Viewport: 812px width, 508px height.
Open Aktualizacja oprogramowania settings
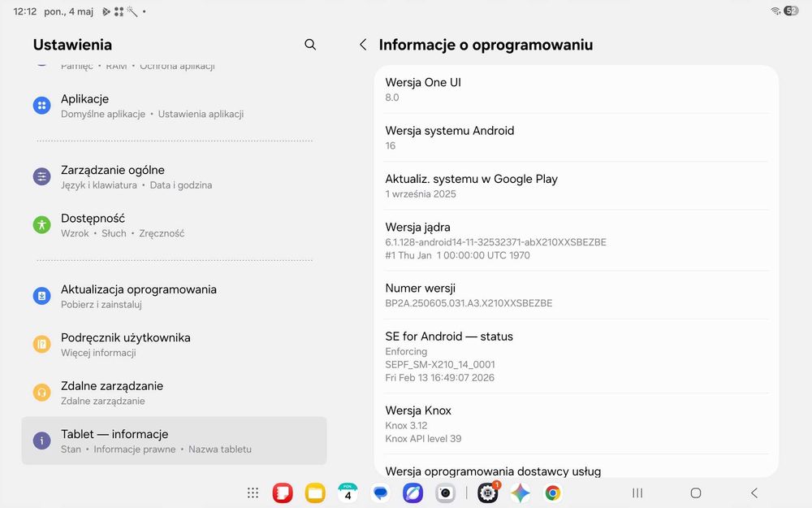(174, 296)
